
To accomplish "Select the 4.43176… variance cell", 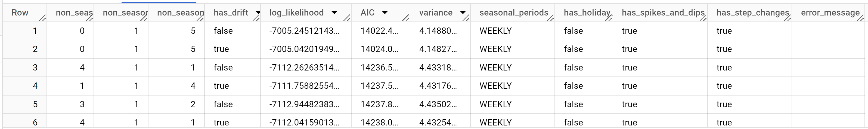I will (438, 86).
